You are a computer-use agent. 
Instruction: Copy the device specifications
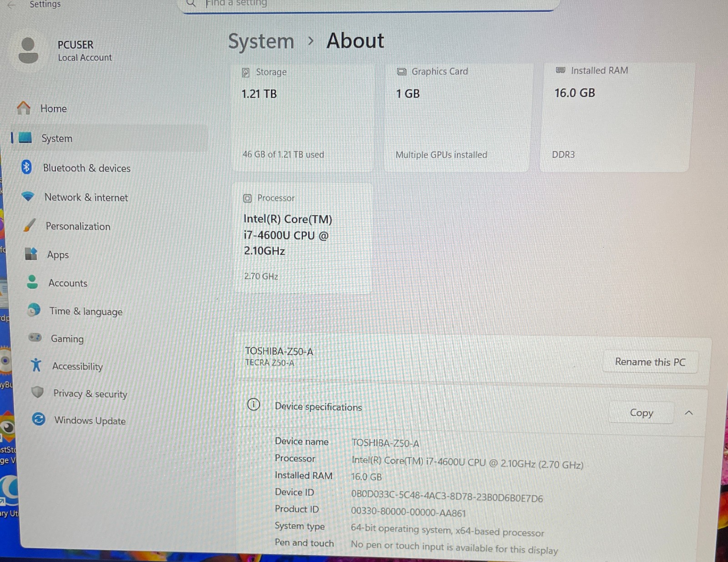(641, 413)
